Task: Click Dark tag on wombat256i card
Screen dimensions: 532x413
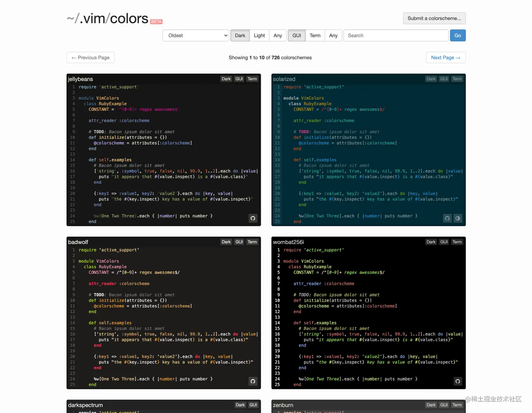Action: 431,242
